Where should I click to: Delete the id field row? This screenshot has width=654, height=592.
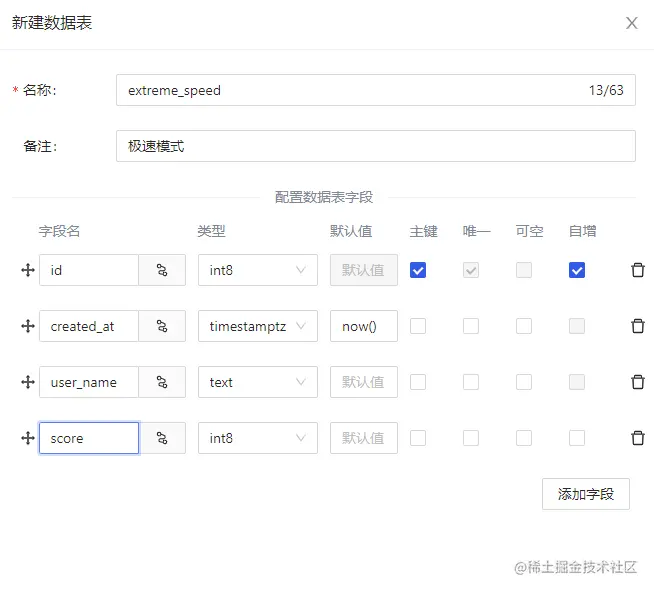tap(637, 270)
